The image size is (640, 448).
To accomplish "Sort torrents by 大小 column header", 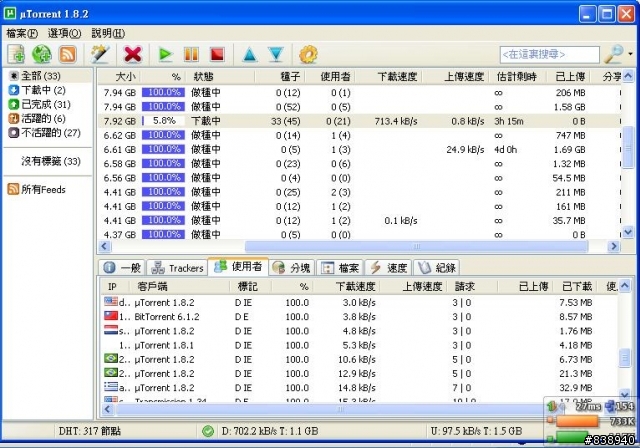I will point(120,76).
